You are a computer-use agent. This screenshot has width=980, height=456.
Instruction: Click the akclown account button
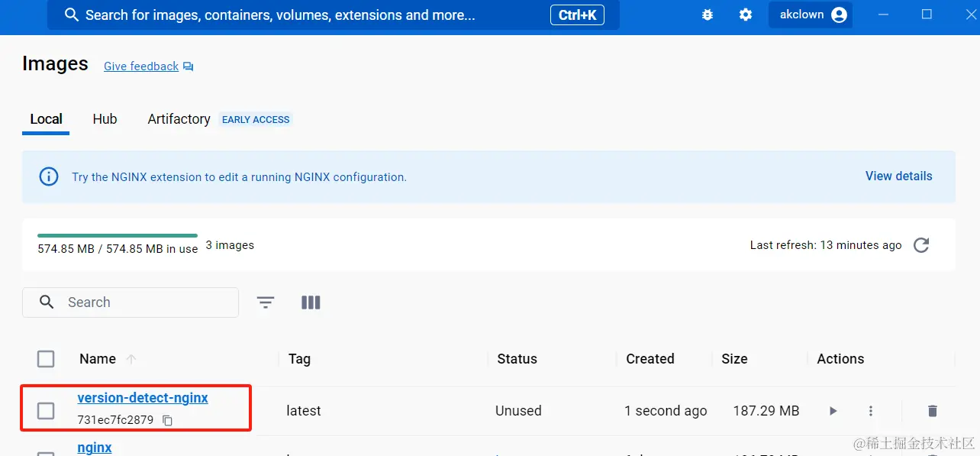[x=811, y=15]
